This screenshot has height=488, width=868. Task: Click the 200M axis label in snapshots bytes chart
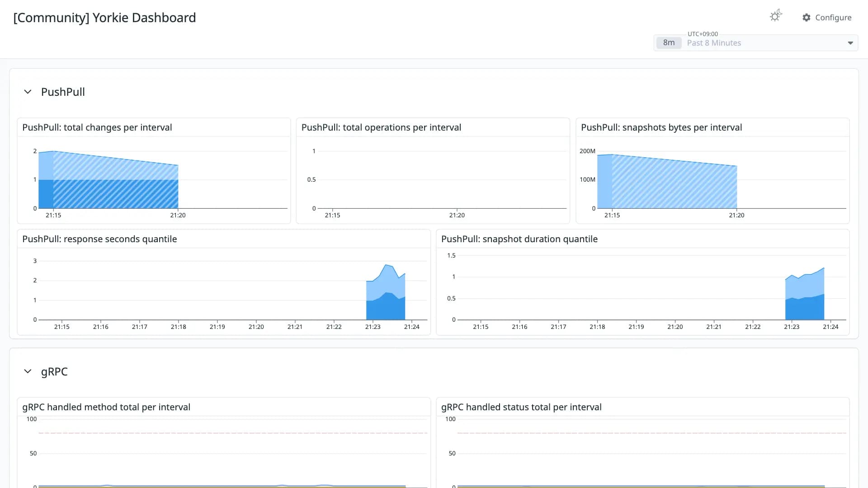point(587,151)
